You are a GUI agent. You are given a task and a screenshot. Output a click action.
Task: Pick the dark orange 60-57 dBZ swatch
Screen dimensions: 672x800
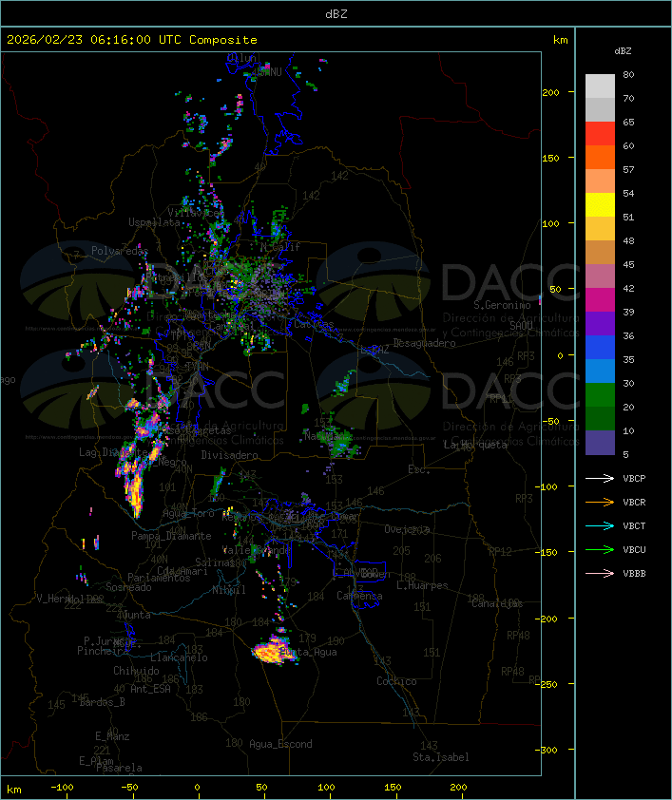[x=600, y=157]
